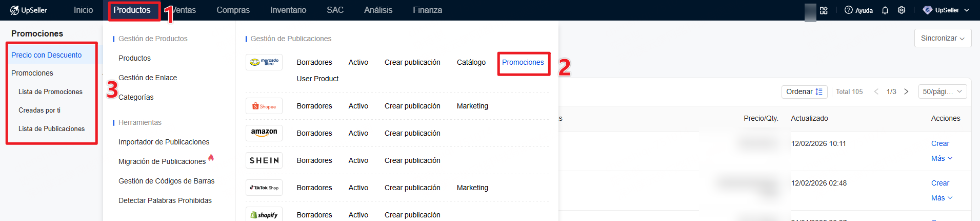Expand the Sincronizar dropdown
Screen dimensions: 980x221
tap(942, 39)
